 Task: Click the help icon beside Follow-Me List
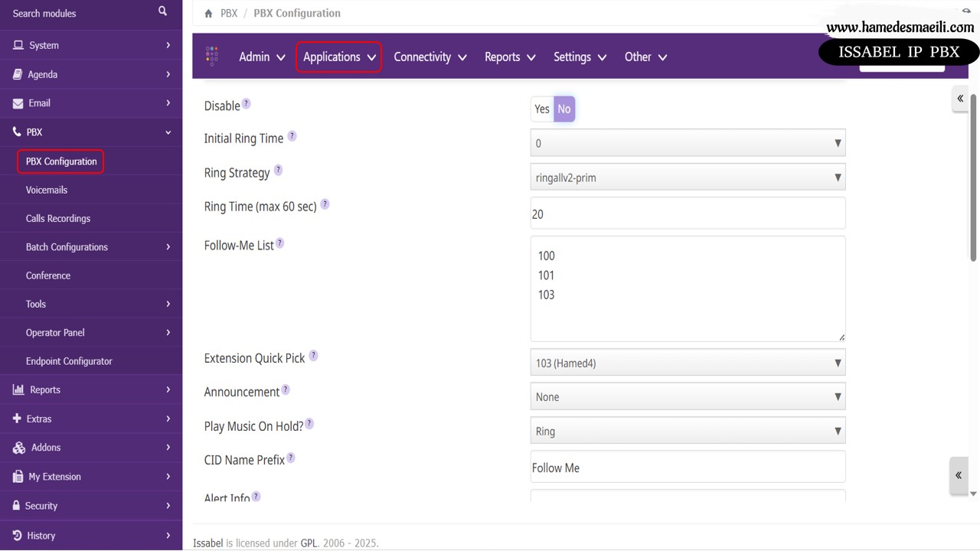279,243
